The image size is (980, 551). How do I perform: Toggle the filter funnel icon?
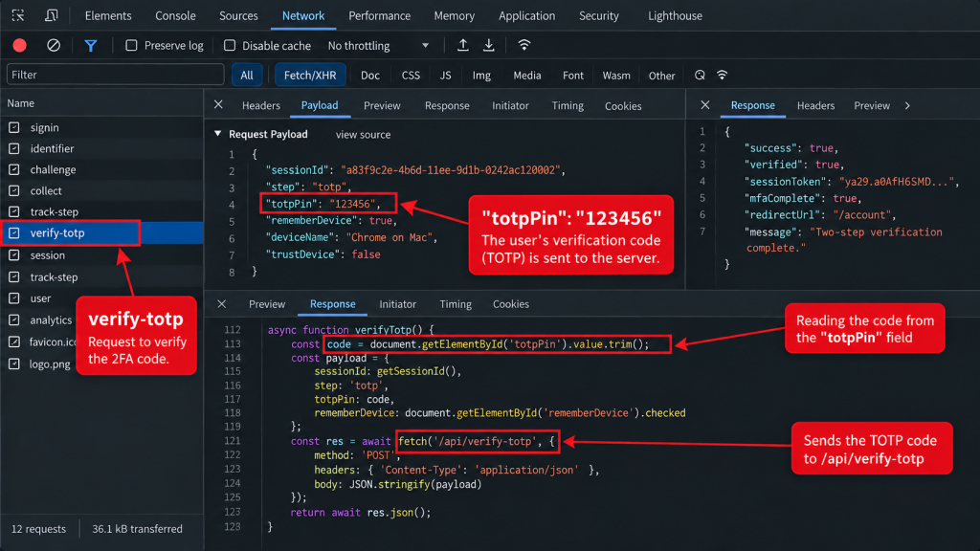[x=91, y=46]
